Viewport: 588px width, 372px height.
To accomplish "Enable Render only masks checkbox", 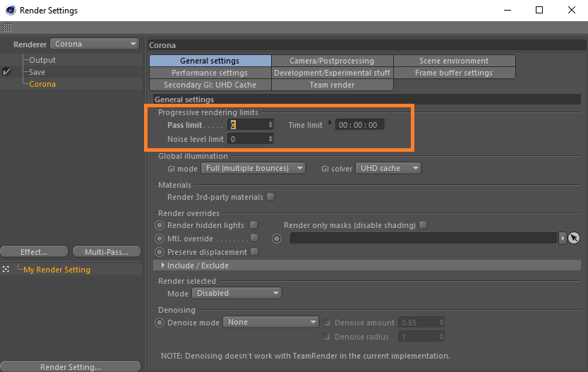I will pyautogui.click(x=423, y=225).
